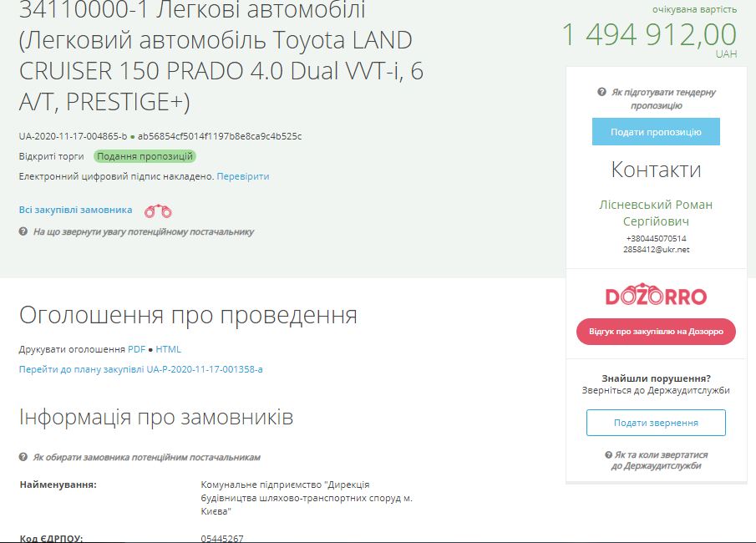Select contact name Лісневський Роман Сергійович

pyautogui.click(x=656, y=213)
